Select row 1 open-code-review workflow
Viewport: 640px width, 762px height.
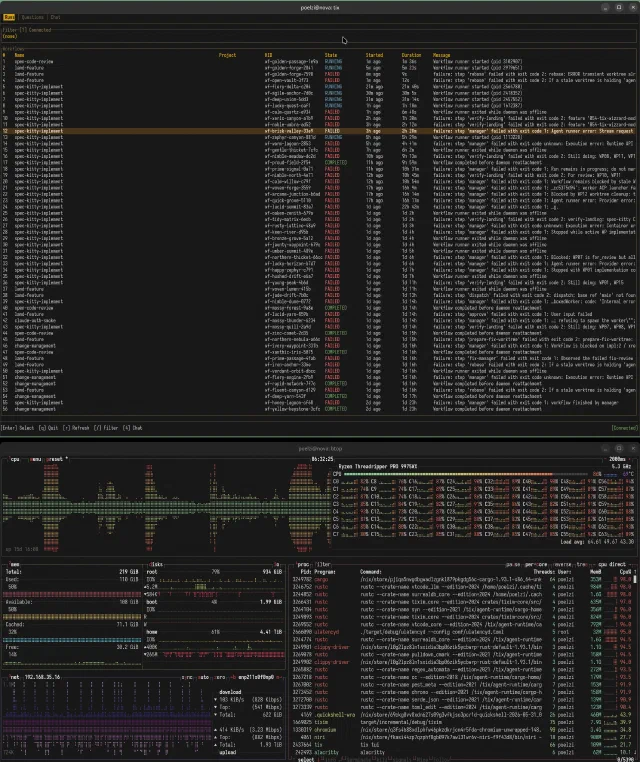point(319,62)
